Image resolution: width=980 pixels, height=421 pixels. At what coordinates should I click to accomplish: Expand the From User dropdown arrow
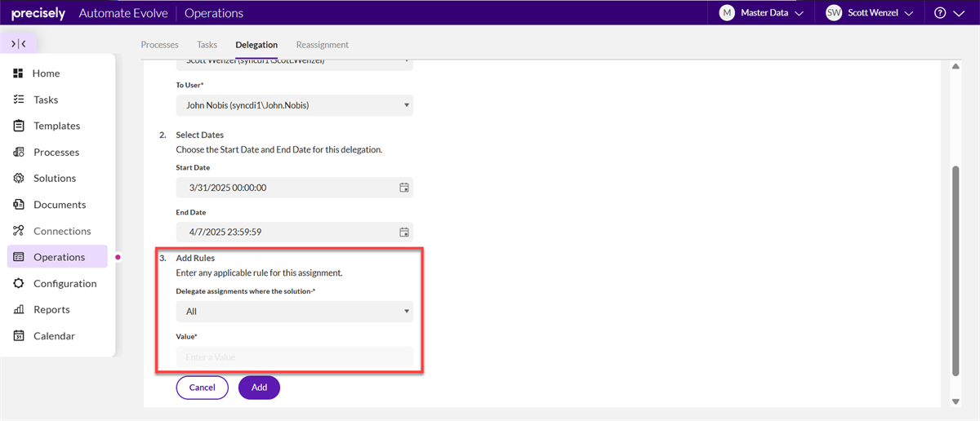point(407,60)
